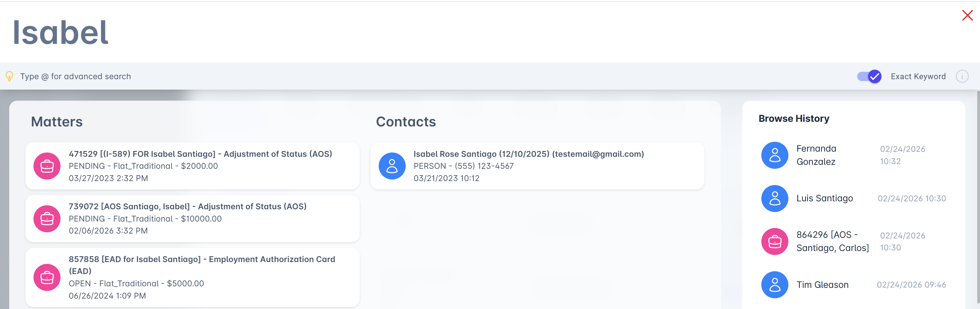Click Fernanda Gonzalez avatar icon in history
Image resolution: width=980 pixels, height=309 pixels.
click(x=775, y=155)
